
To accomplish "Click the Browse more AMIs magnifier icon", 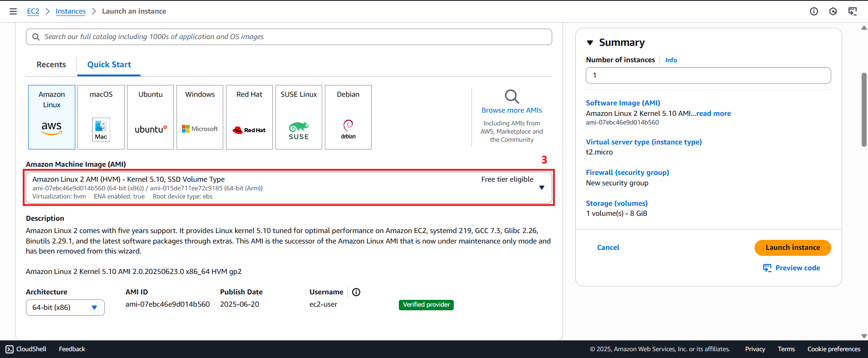I will pos(512,96).
